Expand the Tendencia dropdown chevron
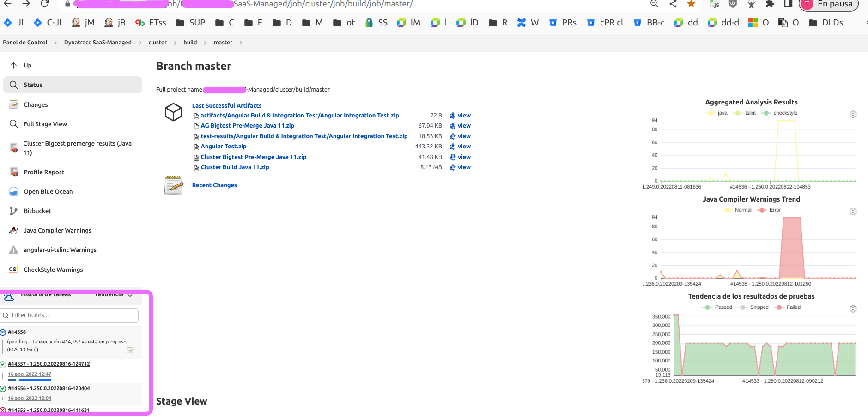This screenshot has height=417, width=868. click(x=130, y=295)
